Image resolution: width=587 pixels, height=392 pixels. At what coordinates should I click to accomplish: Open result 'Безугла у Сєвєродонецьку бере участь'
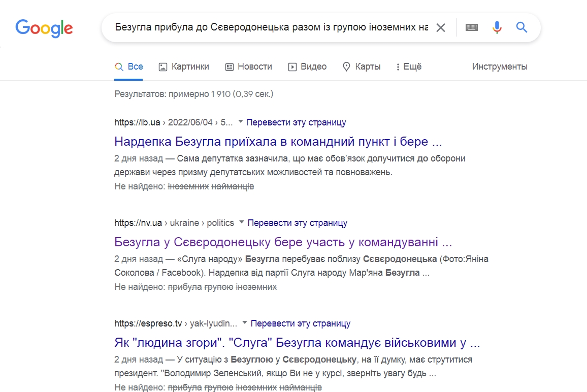click(x=283, y=242)
